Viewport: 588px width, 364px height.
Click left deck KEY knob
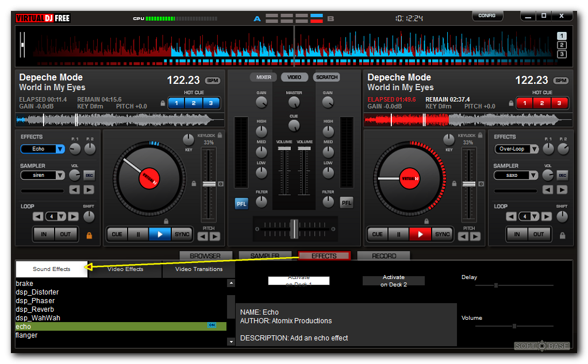pyautogui.click(x=189, y=140)
